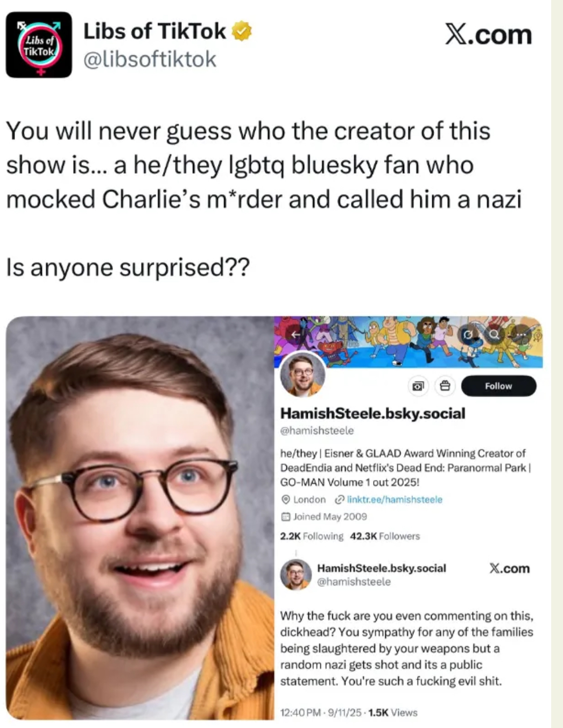The width and height of the screenshot is (563, 728).
Task: Click the Libs of TikTok display name
Action: click(154, 31)
